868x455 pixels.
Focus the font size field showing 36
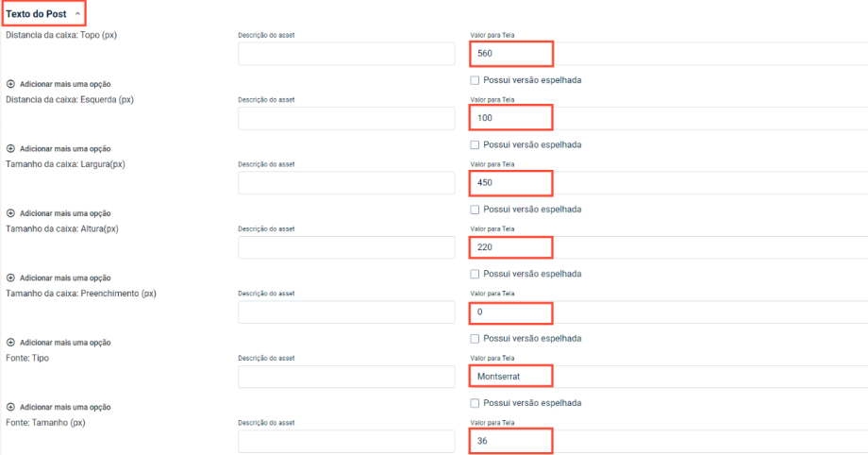click(660, 441)
